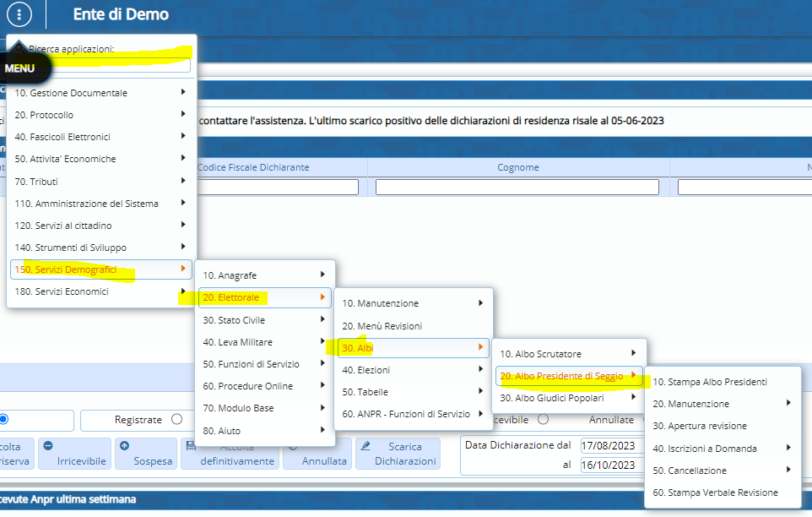This screenshot has height=517, width=812.
Task: Select the Registrate radio button
Action: [176, 419]
